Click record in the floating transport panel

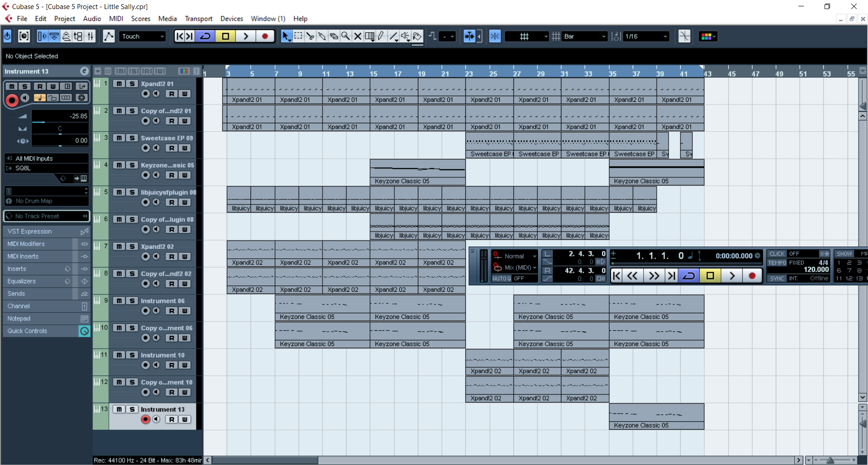click(752, 275)
